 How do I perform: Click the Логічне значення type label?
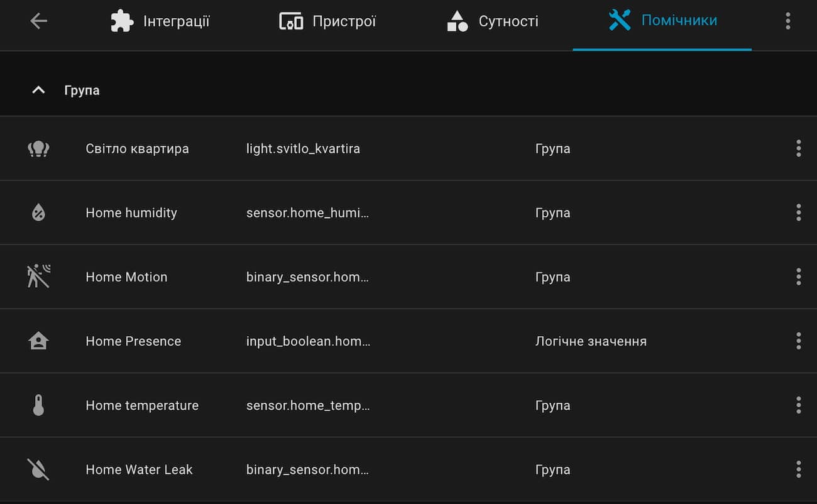pos(591,341)
